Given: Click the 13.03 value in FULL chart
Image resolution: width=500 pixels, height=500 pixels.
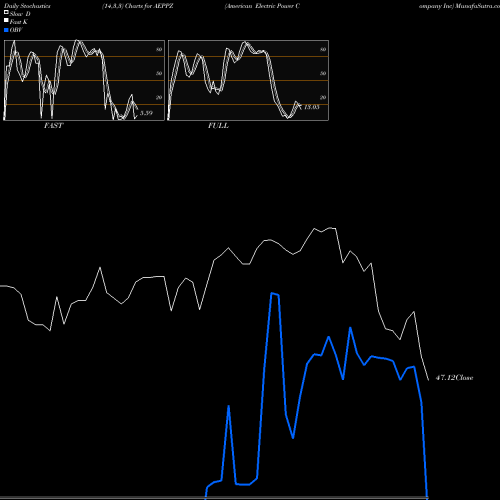Looking at the screenshot, I should 312,107.
